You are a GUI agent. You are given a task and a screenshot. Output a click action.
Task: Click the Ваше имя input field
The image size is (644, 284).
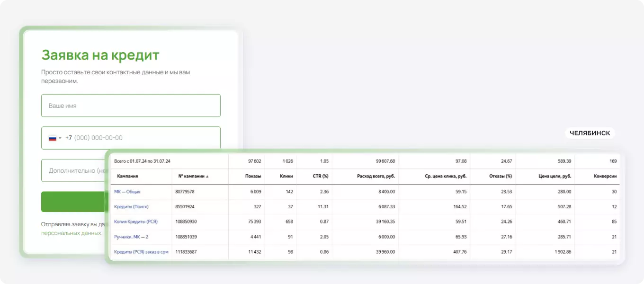(x=131, y=106)
